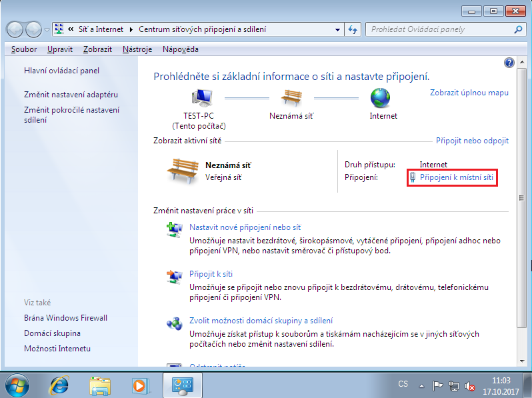Click Nastavit nové připojení nebo síť
Screen dimensions: 532x398
click(245, 227)
